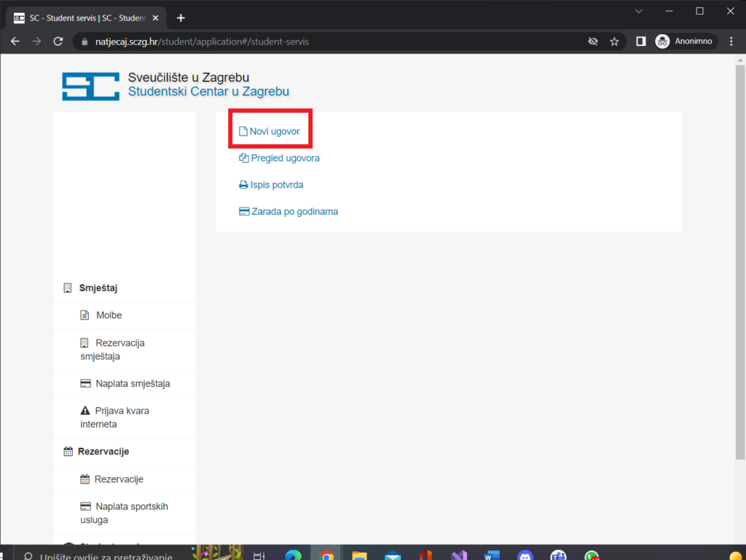Reload the page
This screenshot has height=560, width=746.
(x=58, y=42)
